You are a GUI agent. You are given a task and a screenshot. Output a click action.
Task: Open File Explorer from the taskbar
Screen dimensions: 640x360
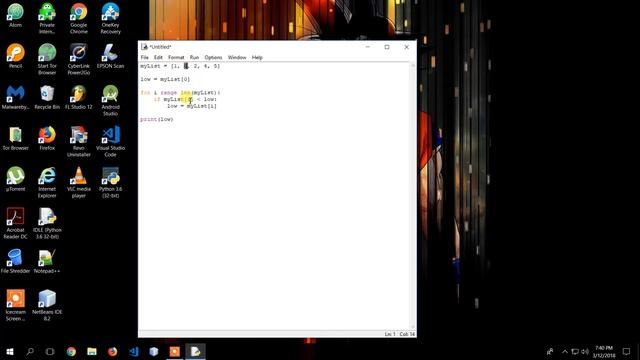coord(92,351)
